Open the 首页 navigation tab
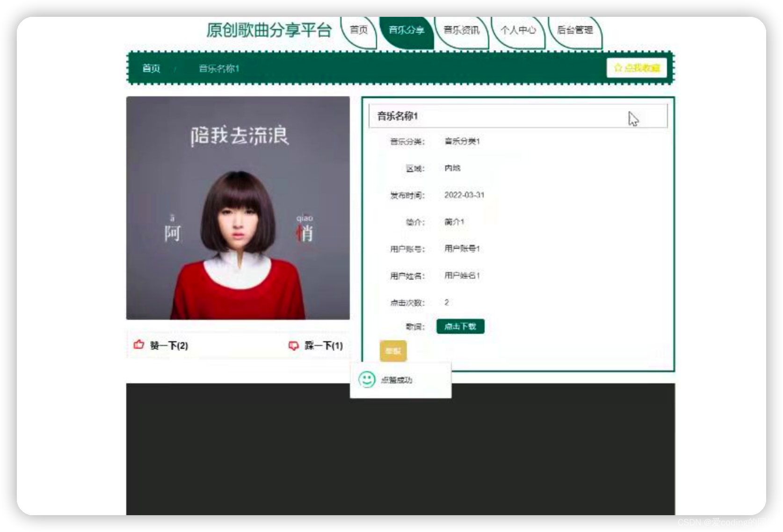The width and height of the screenshot is (783, 532). pyautogui.click(x=359, y=30)
